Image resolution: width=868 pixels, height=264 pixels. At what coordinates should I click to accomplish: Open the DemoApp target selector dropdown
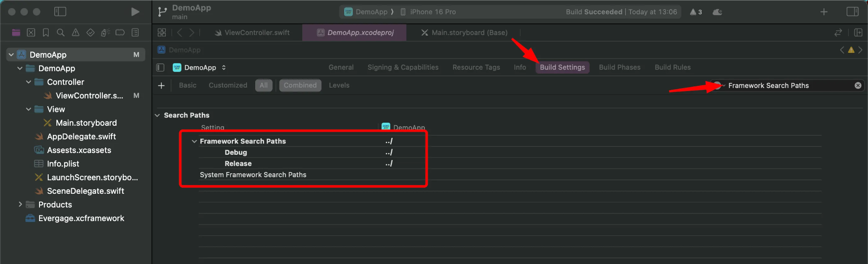[199, 67]
